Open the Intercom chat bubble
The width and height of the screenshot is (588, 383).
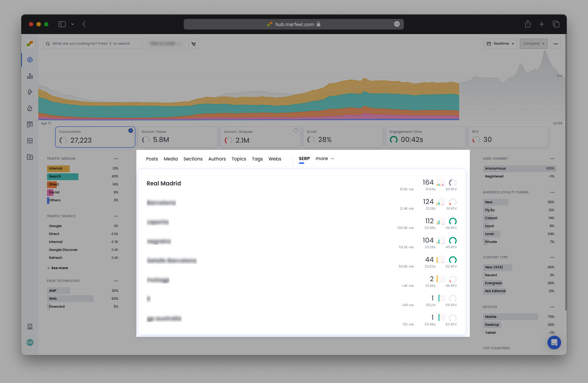554,343
